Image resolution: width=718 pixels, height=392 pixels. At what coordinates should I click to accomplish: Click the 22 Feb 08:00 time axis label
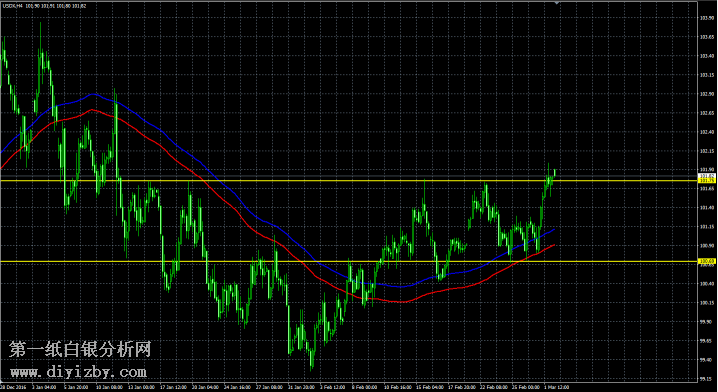tap(493, 387)
